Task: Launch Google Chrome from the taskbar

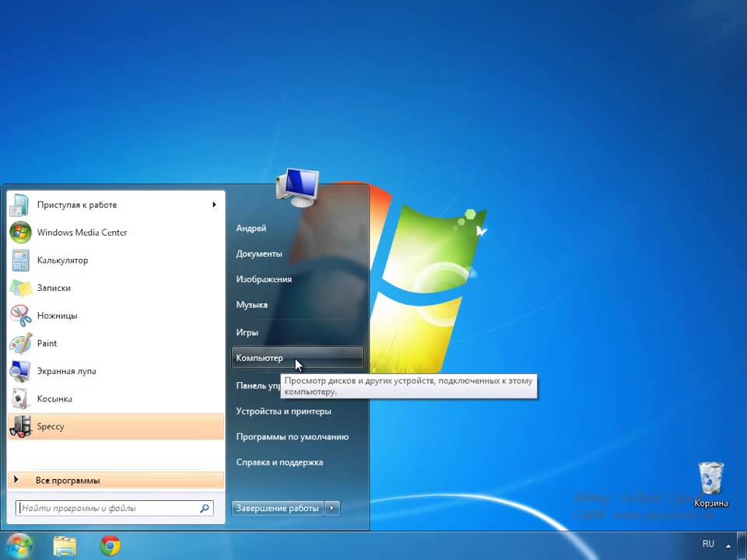Action: (110, 546)
